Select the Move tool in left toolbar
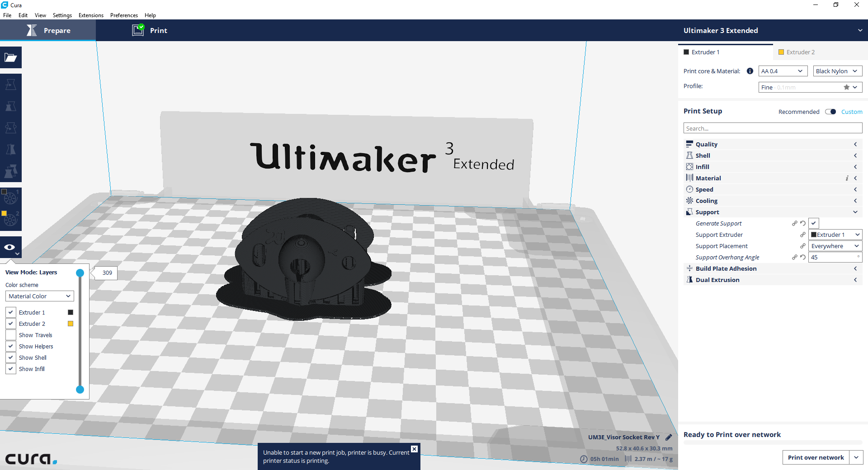The image size is (868, 470). (x=11, y=85)
